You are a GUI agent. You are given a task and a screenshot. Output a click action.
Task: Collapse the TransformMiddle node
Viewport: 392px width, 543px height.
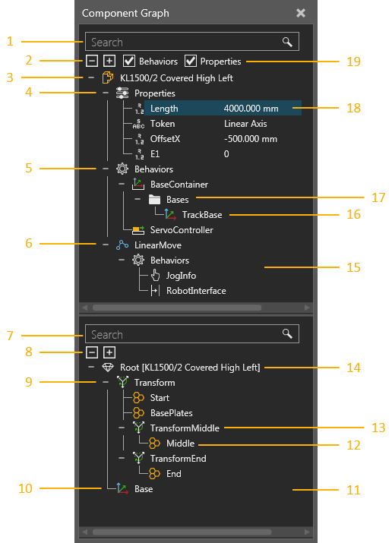coord(122,428)
